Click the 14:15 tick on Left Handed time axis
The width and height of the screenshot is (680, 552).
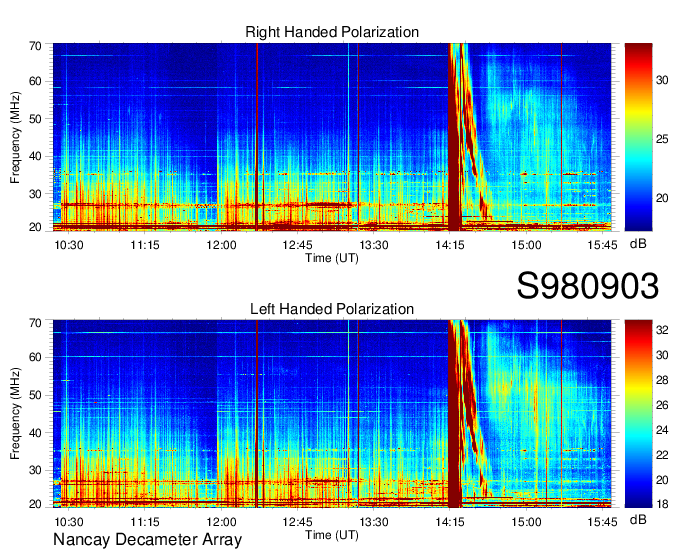click(450, 522)
